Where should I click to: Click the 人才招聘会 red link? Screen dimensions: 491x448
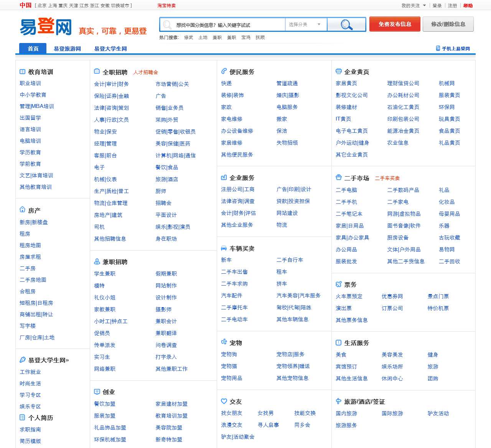point(146,72)
